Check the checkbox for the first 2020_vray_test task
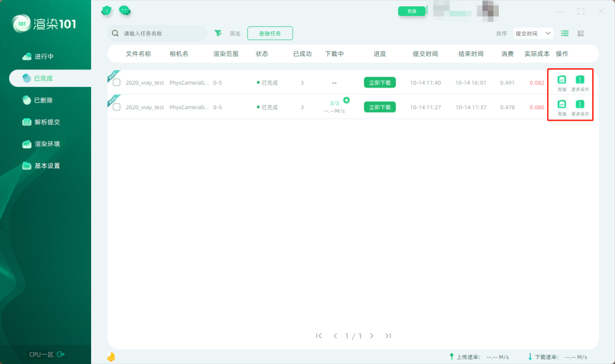Screen dimensions: 615x364 point(116,82)
